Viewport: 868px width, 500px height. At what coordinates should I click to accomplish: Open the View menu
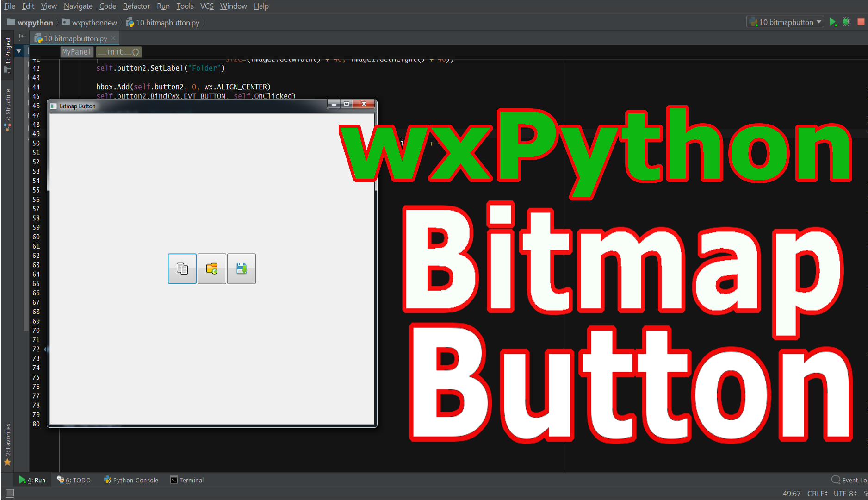[49, 6]
